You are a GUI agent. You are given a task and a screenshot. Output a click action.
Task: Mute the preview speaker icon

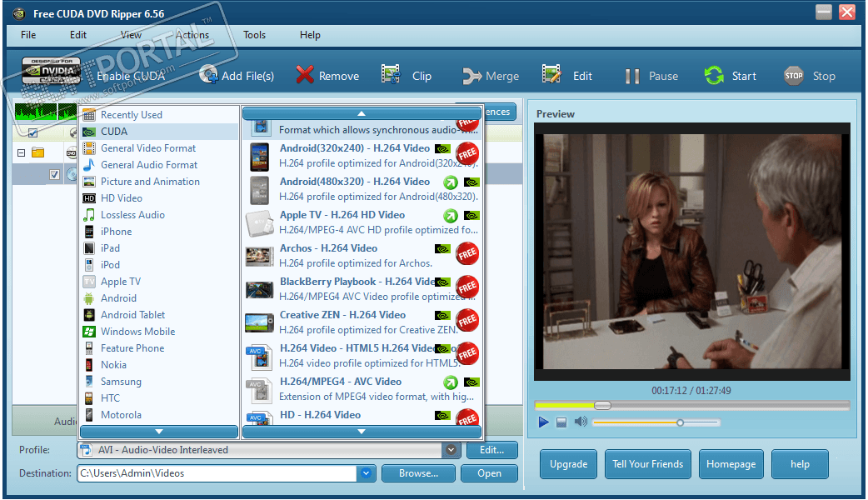pos(581,422)
